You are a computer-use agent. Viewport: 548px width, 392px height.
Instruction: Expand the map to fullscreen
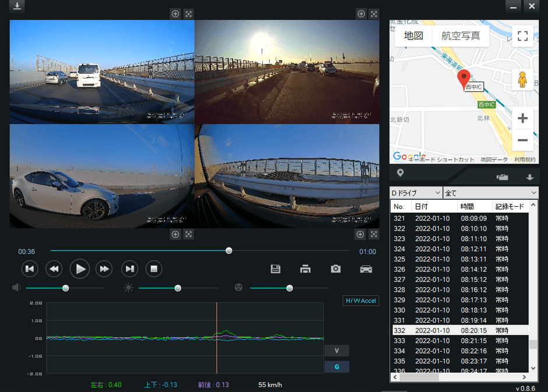click(x=522, y=36)
